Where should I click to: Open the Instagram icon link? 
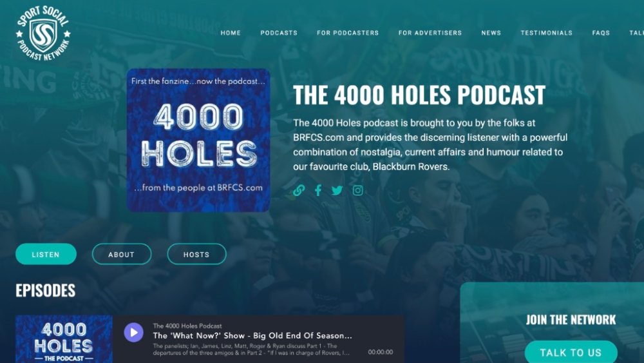357,190
